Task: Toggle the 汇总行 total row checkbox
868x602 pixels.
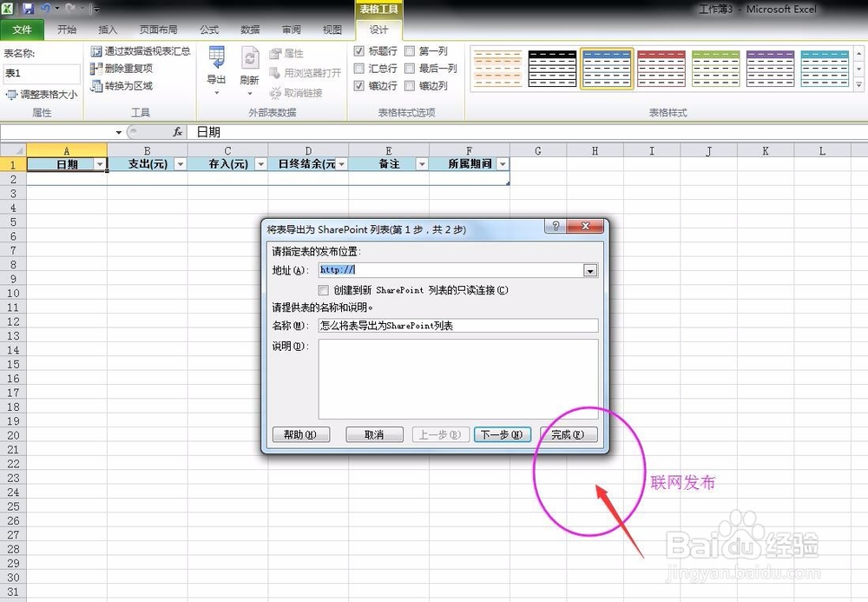Action: point(358,68)
